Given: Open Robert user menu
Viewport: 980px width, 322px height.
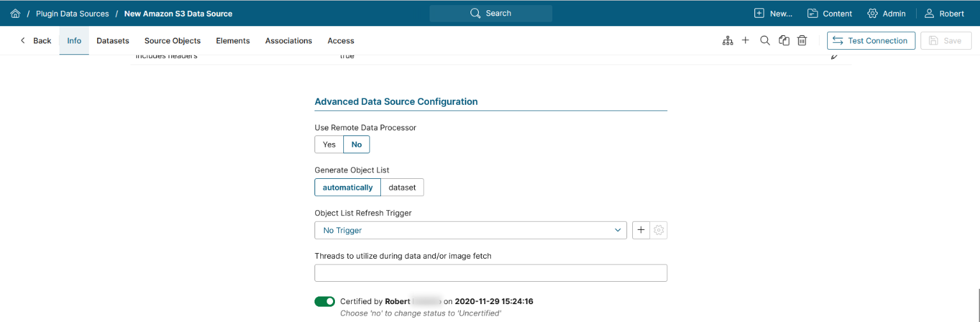Looking at the screenshot, I should pyautogui.click(x=944, y=13).
